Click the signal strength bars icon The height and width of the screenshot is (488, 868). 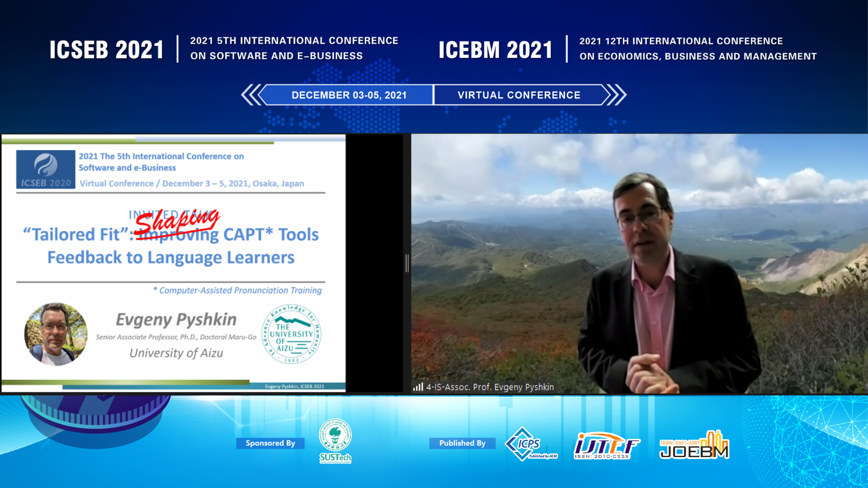418,387
